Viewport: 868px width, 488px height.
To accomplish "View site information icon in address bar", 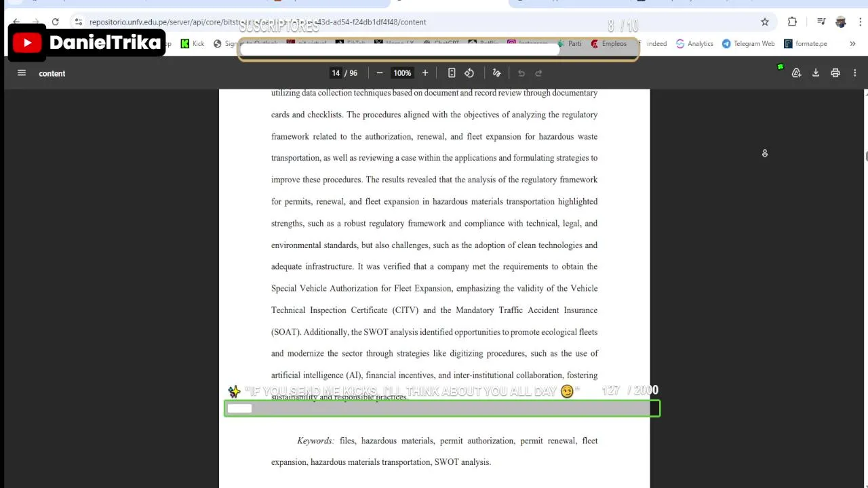I will click(x=79, y=22).
